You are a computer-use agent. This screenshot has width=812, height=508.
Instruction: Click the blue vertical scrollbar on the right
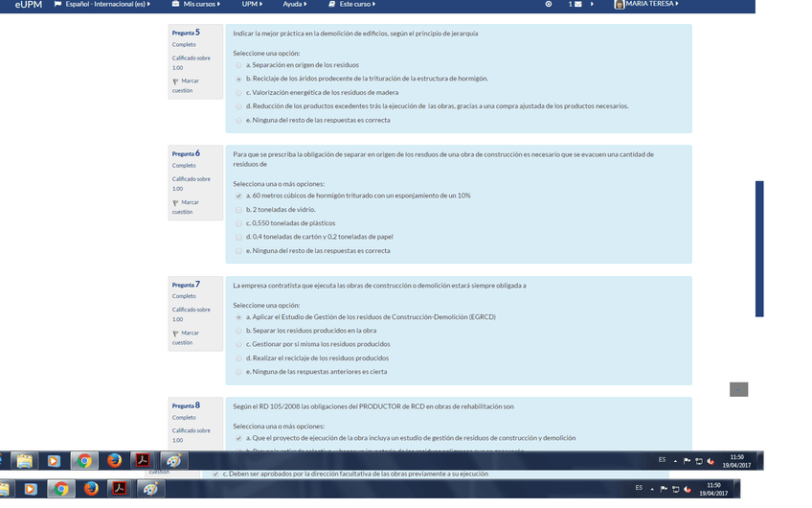[759, 247]
